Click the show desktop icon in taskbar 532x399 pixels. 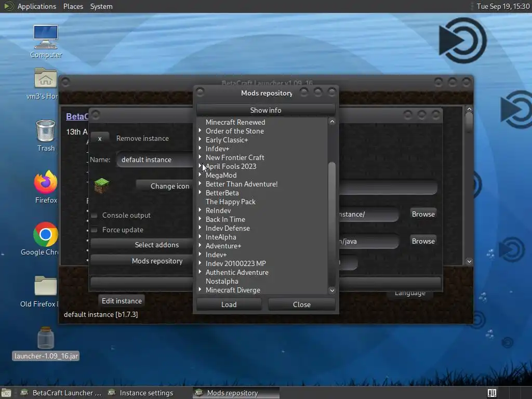click(6, 393)
